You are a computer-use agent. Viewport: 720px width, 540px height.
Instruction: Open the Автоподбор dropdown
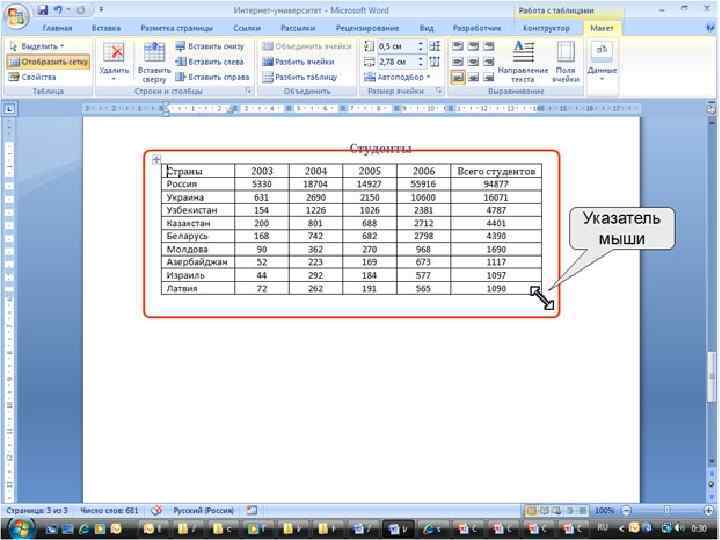[x=398, y=77]
